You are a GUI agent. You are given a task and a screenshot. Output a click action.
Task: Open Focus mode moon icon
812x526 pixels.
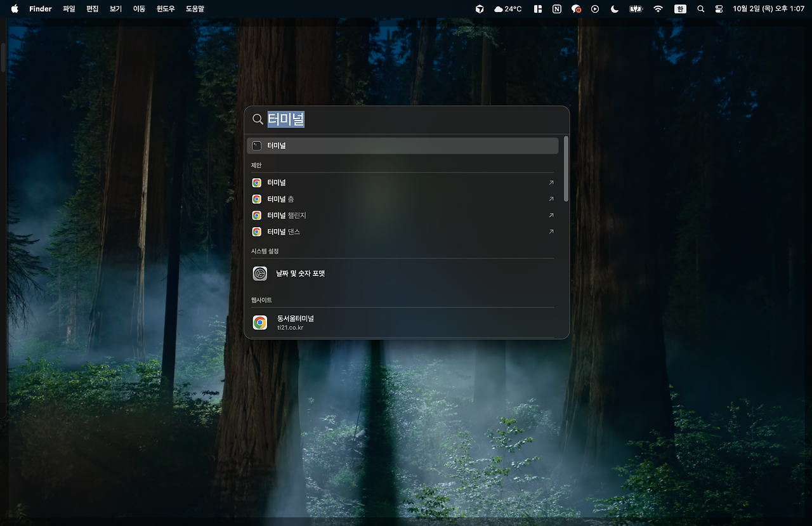(x=614, y=9)
